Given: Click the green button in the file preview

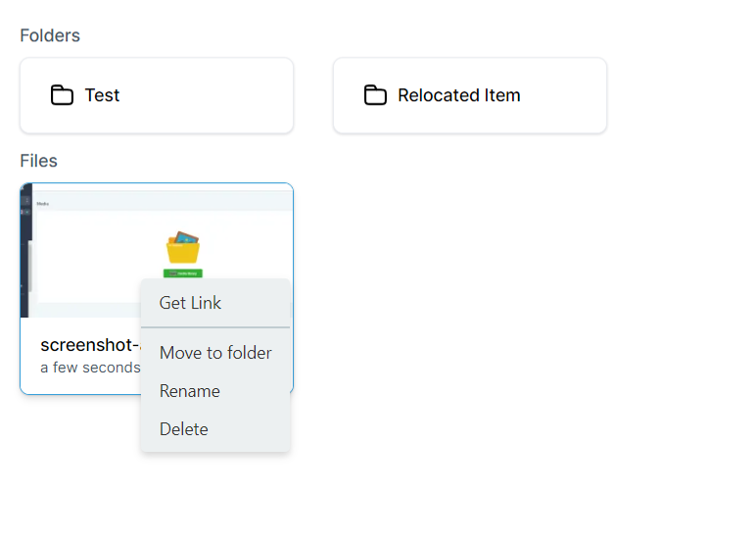Looking at the screenshot, I should click(183, 273).
